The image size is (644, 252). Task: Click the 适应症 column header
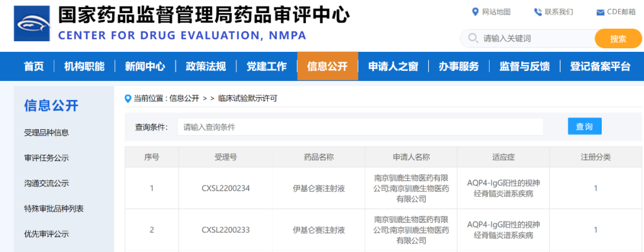coord(503,157)
